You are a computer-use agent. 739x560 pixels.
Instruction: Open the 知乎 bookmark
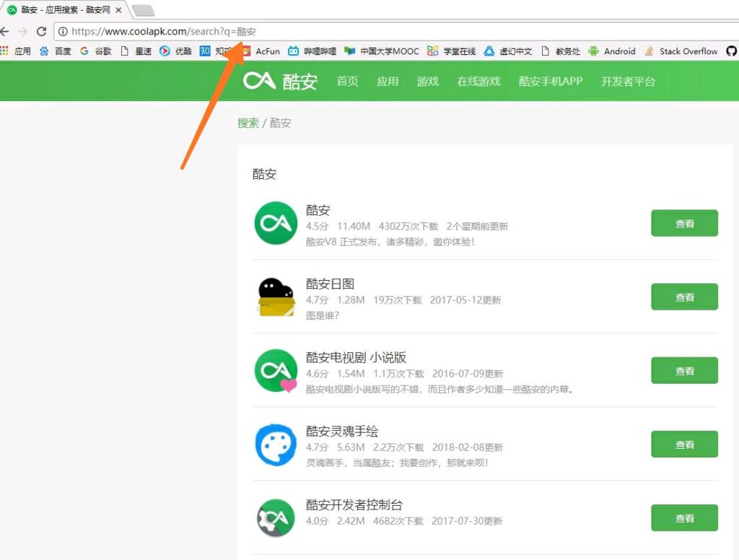click(x=216, y=51)
